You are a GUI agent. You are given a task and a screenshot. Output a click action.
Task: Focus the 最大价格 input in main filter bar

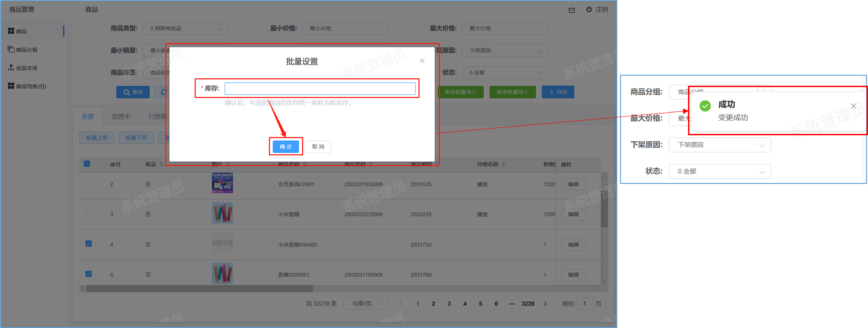point(505,28)
